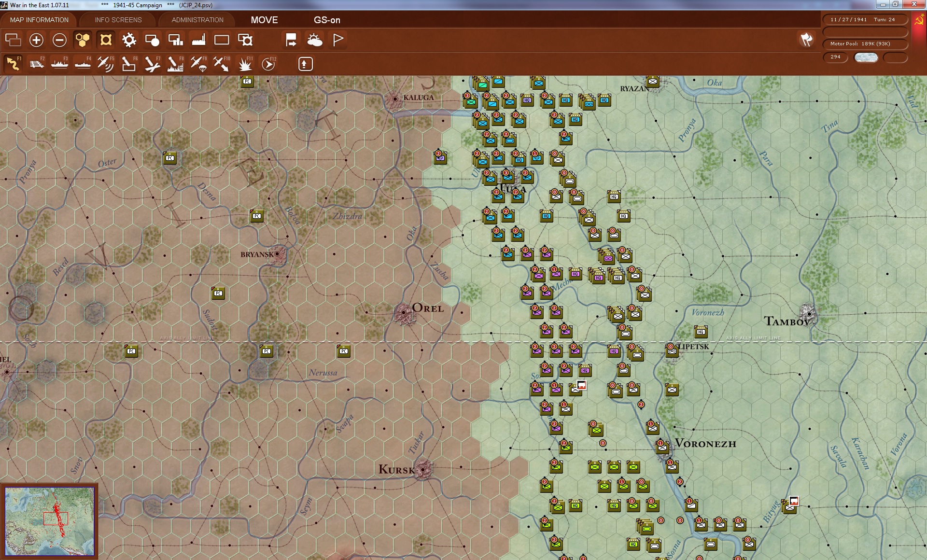Click the crossed white flags icon
This screenshot has width=927, height=560.
806,40
